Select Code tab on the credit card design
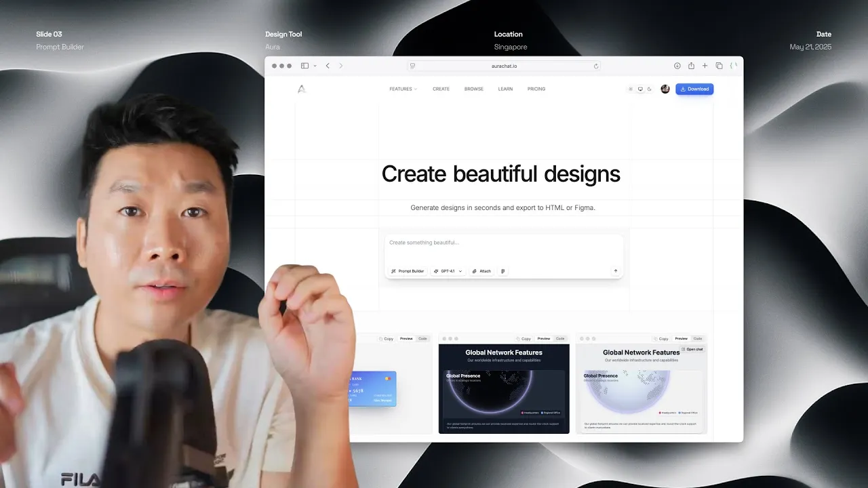 (422, 338)
